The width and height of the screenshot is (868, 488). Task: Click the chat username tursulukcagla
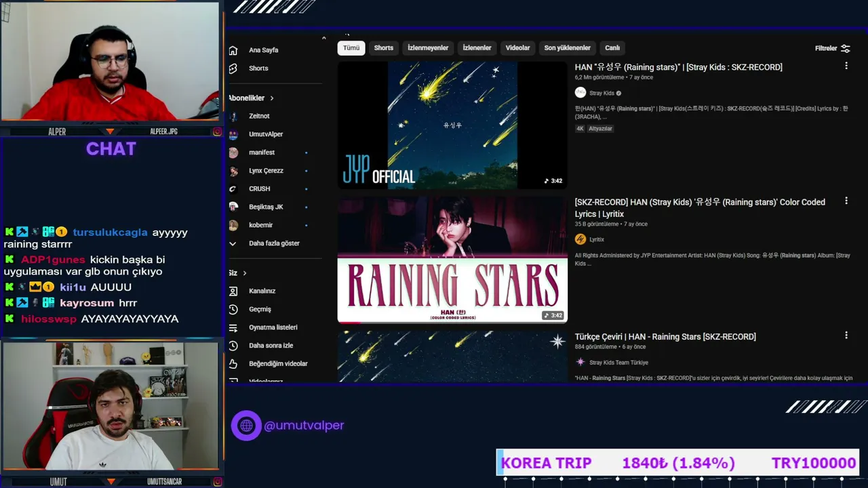click(110, 232)
